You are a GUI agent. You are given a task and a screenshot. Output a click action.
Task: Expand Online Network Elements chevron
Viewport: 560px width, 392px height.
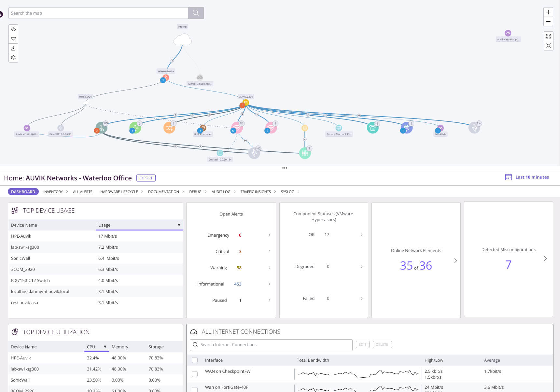(x=455, y=261)
